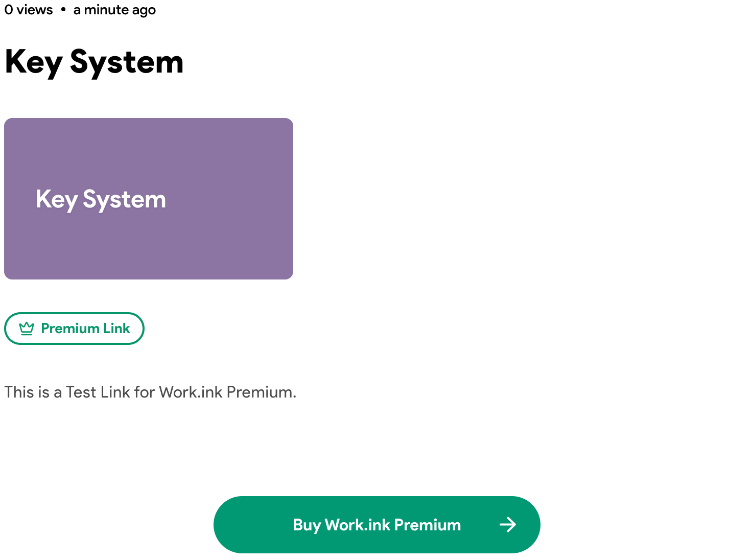Click the word 'views' at the top
The image size is (753, 560).
point(35,10)
